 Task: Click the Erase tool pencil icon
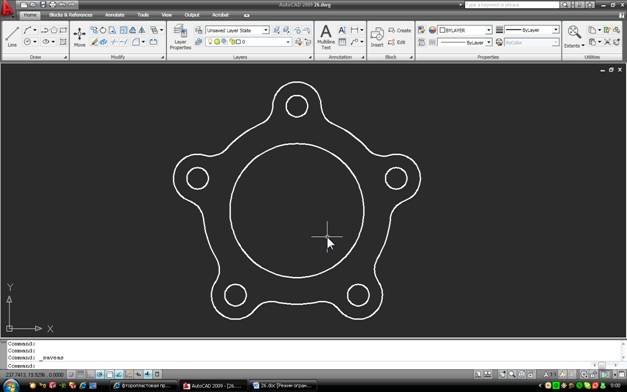click(94, 42)
